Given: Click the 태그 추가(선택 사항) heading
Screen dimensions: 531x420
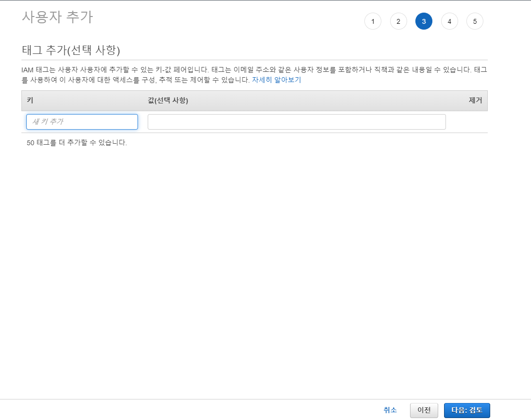Looking at the screenshot, I should pos(71,50).
